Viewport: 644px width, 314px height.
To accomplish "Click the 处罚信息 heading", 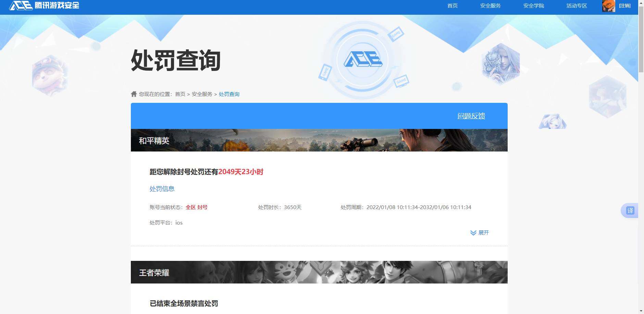I will (162, 189).
